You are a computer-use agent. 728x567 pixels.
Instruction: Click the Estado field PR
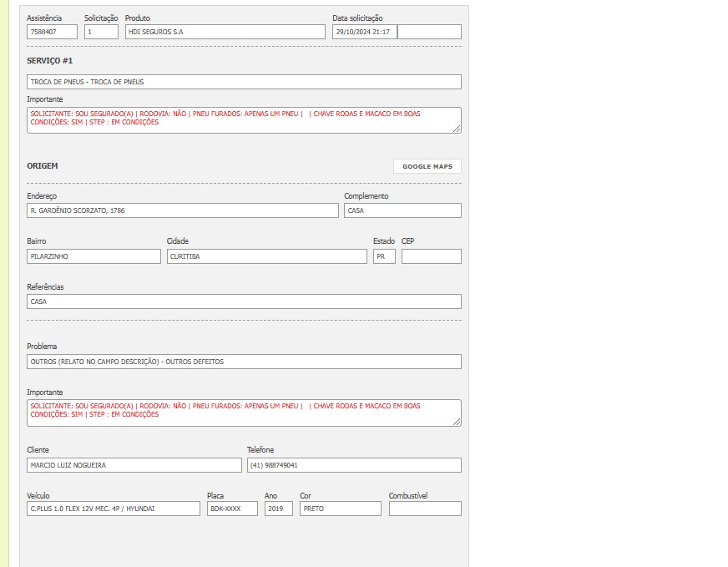click(x=384, y=256)
